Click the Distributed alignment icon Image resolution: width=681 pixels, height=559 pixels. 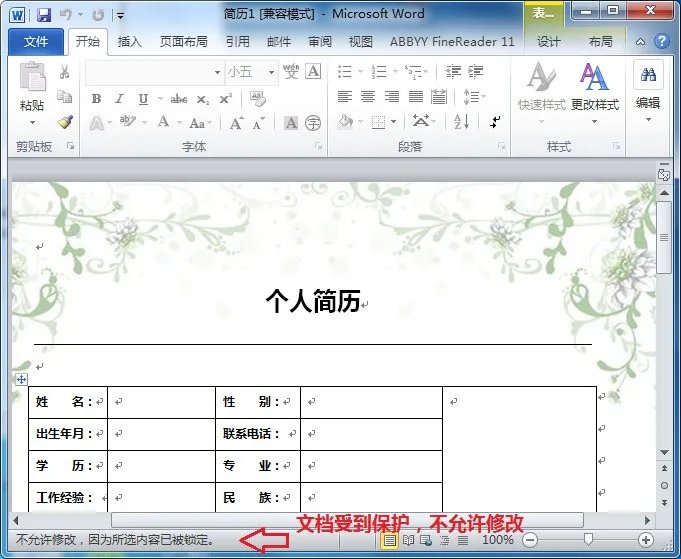[439, 96]
